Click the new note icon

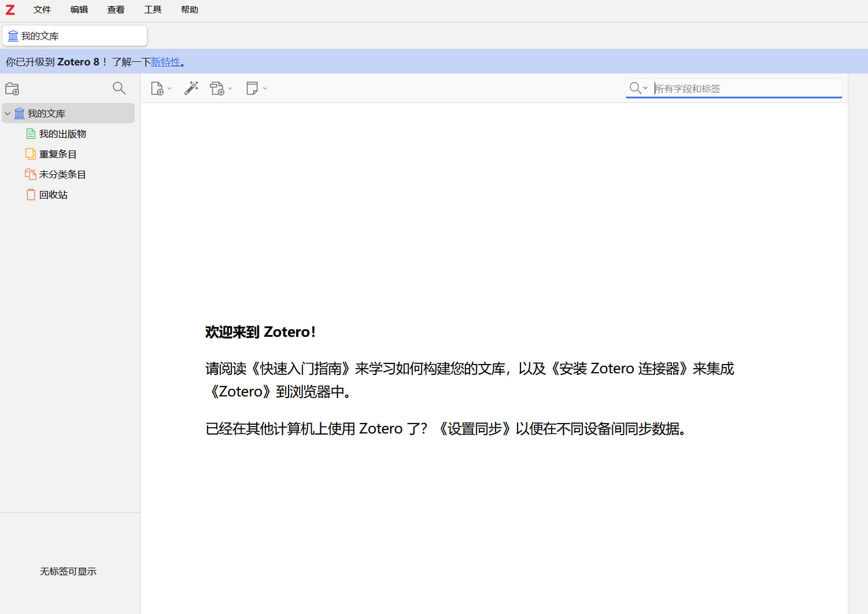[252, 88]
